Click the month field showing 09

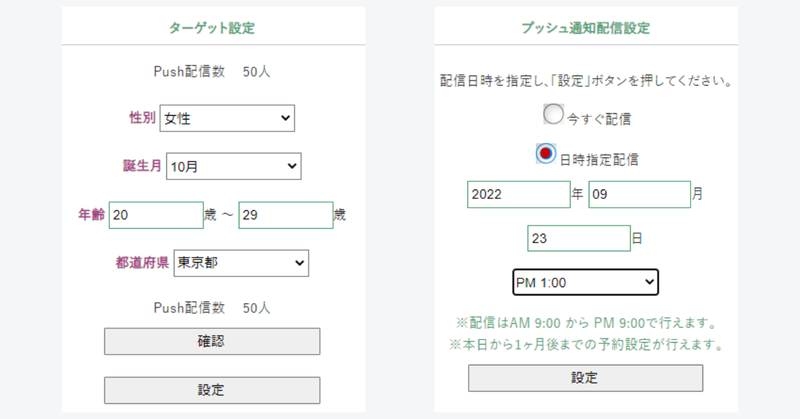pos(640,194)
